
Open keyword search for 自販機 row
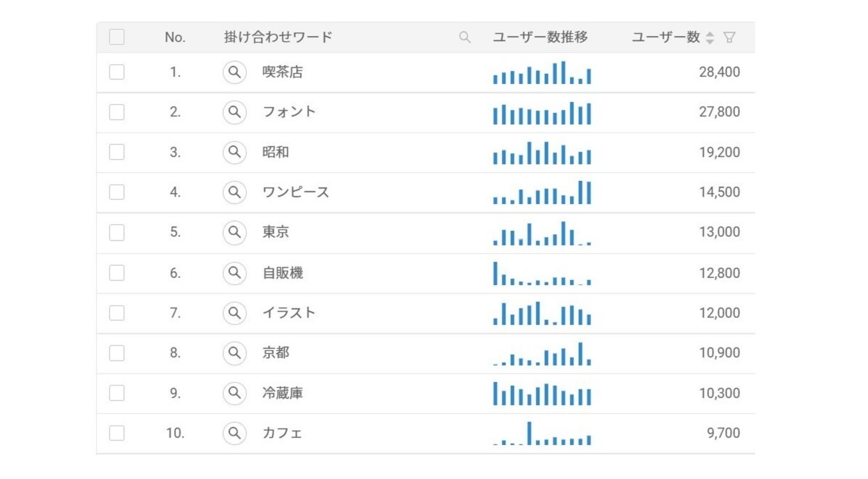[234, 273]
